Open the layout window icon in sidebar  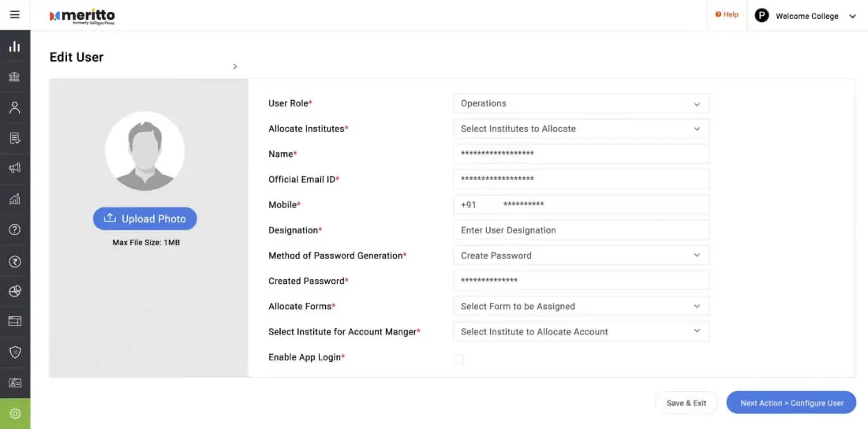pyautogui.click(x=15, y=321)
